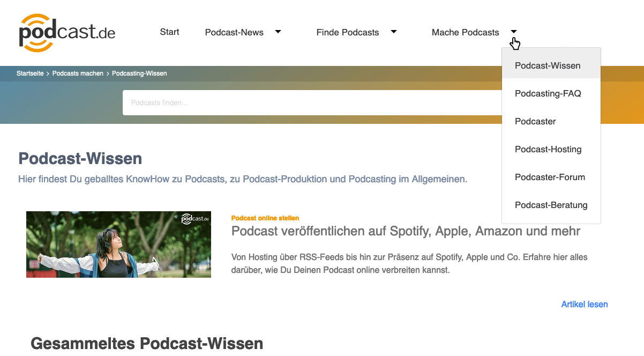The image size is (644, 356).
Task: Click the Podcasts machen breadcrumb link
Action: tap(78, 73)
